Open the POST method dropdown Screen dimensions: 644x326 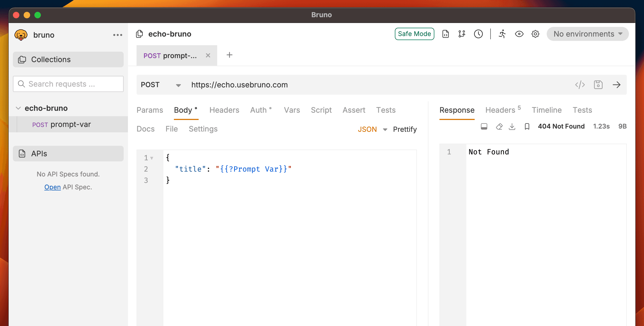(x=160, y=85)
